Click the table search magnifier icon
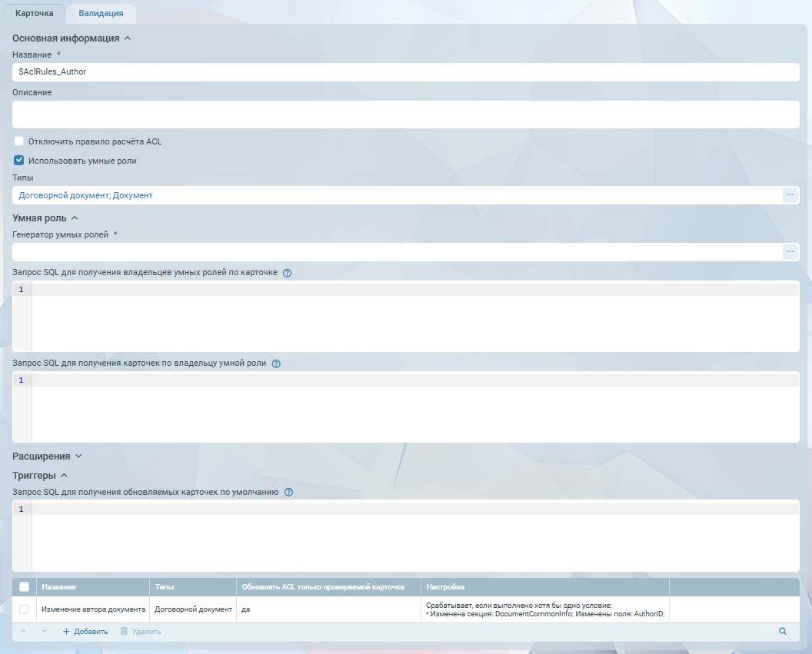812x654 pixels. pos(783,632)
